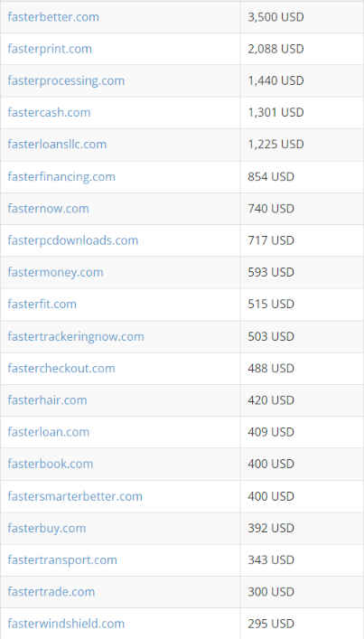
Task: Open fasterprocessing.com domain listing
Action: click(x=66, y=80)
